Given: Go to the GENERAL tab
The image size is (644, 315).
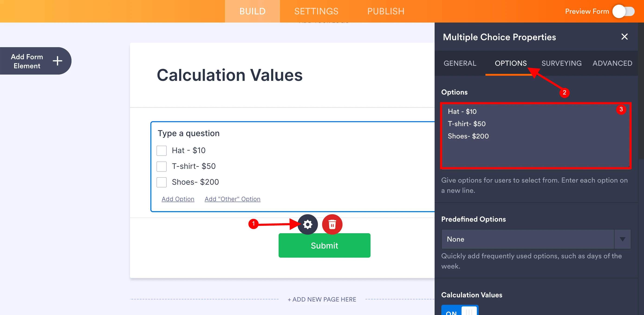Looking at the screenshot, I should (x=460, y=63).
